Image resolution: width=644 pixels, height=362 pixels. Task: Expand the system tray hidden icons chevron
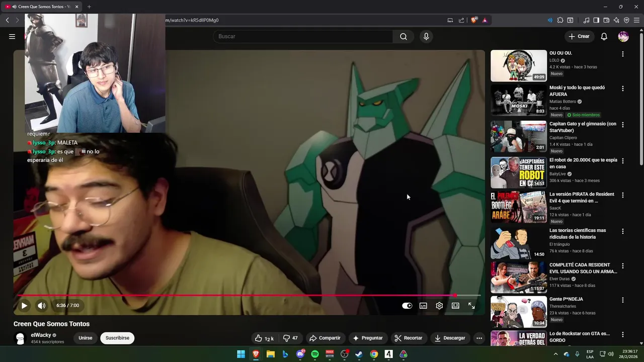pos(555,354)
